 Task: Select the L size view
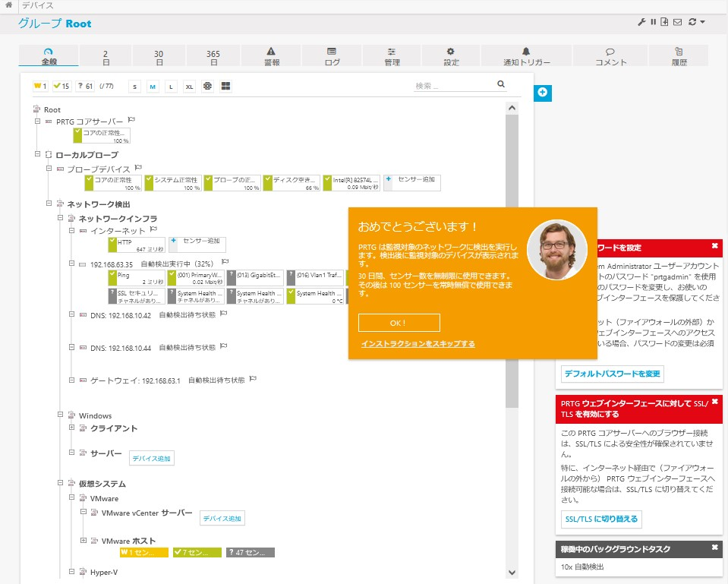(x=171, y=87)
